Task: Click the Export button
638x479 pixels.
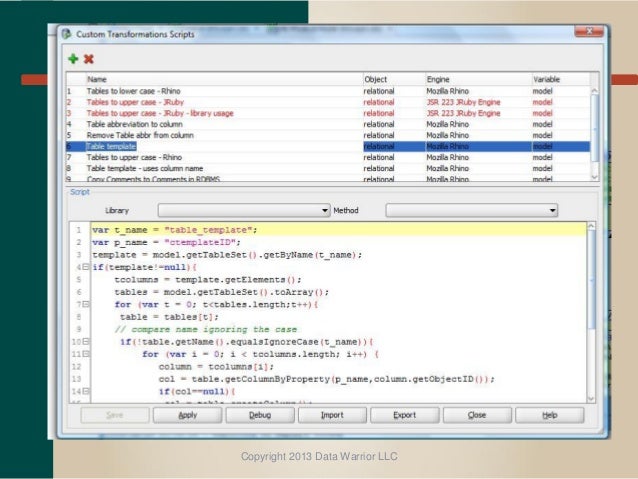Action: coord(405,415)
